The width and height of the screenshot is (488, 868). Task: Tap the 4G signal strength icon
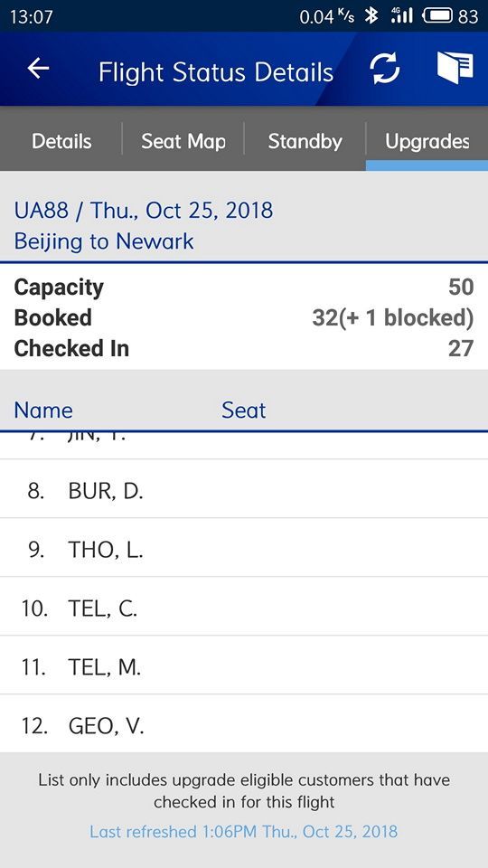tap(401, 16)
